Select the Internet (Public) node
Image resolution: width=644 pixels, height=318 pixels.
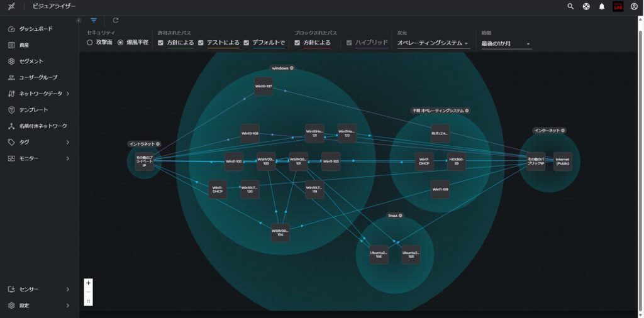pyautogui.click(x=563, y=162)
